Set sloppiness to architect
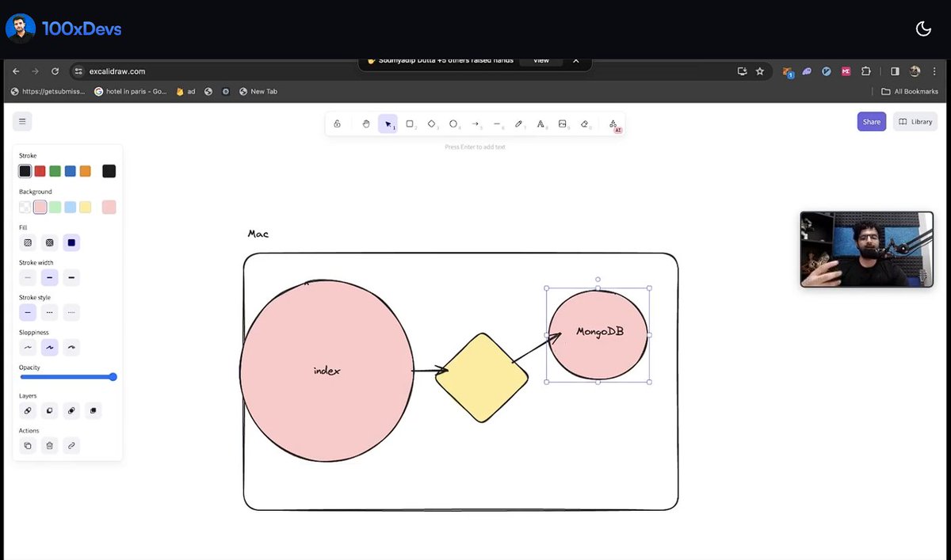 click(28, 348)
